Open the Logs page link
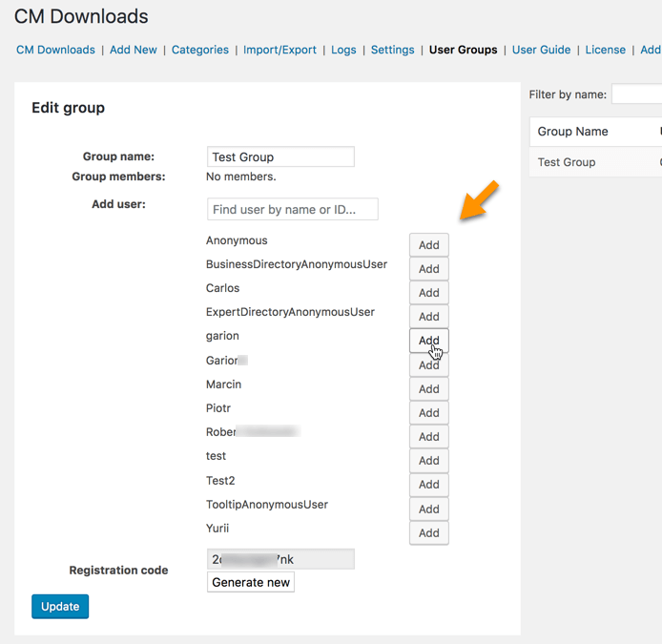The height and width of the screenshot is (644, 662). coord(343,50)
